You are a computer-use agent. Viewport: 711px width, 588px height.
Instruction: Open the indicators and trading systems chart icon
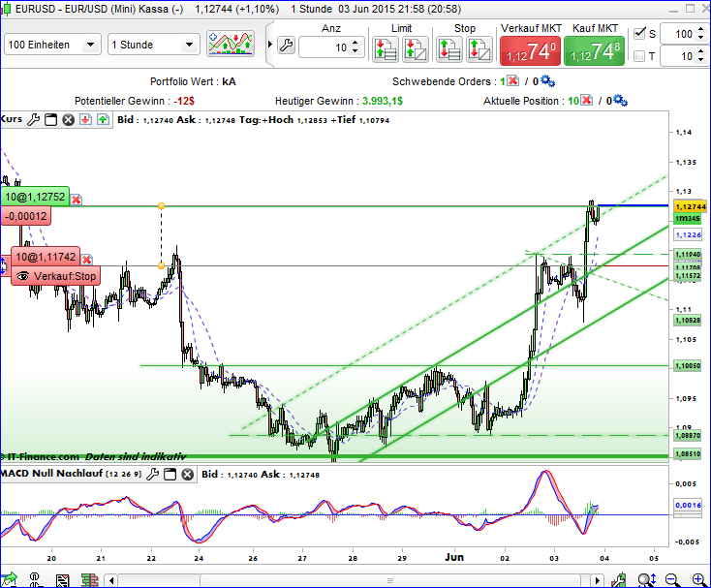click(231, 44)
